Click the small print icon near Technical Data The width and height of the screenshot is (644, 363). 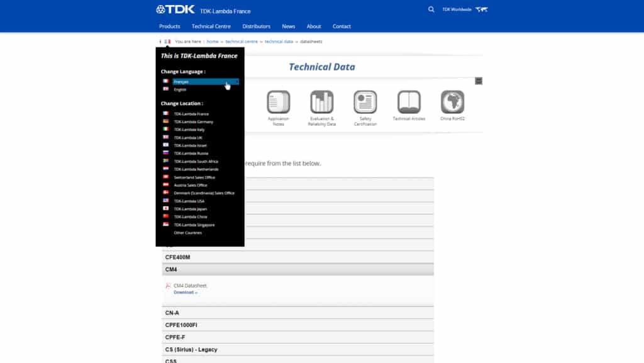tap(477, 81)
